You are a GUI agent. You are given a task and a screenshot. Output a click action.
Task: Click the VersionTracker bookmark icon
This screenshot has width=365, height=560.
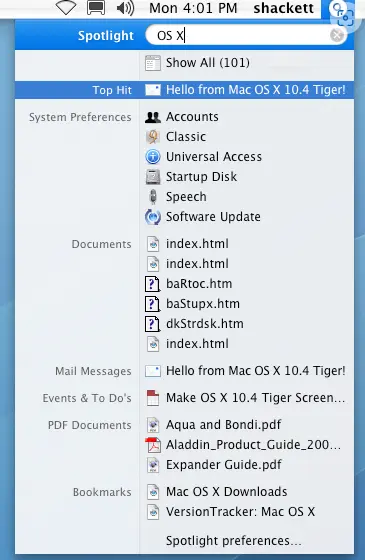click(x=153, y=512)
